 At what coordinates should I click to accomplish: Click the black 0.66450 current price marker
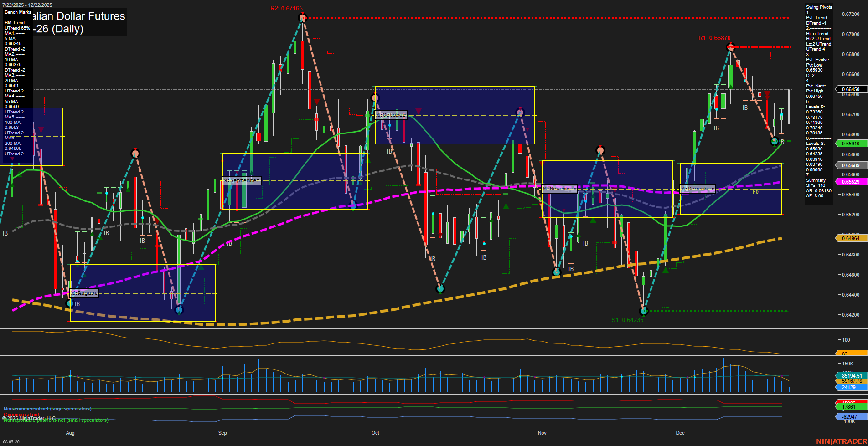click(850, 89)
